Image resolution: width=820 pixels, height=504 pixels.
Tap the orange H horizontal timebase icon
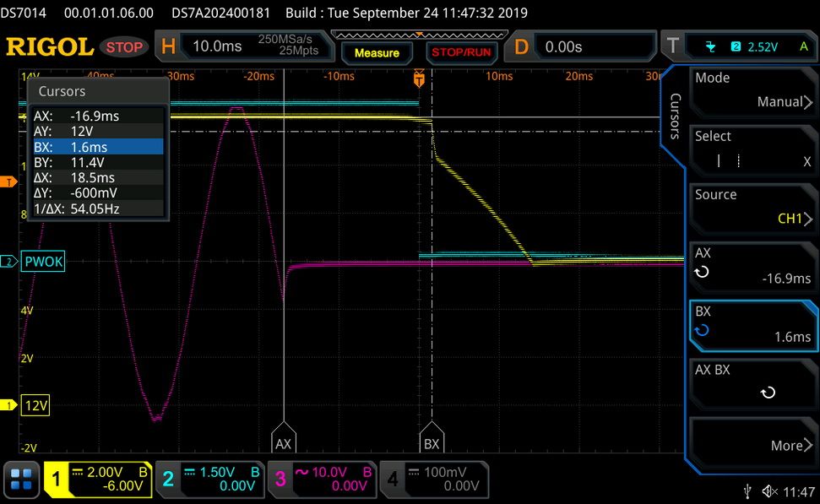pos(168,46)
